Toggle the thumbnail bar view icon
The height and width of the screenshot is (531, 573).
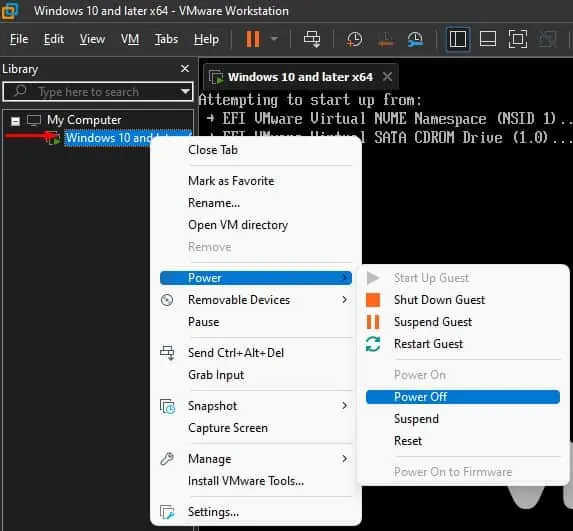[x=487, y=39]
